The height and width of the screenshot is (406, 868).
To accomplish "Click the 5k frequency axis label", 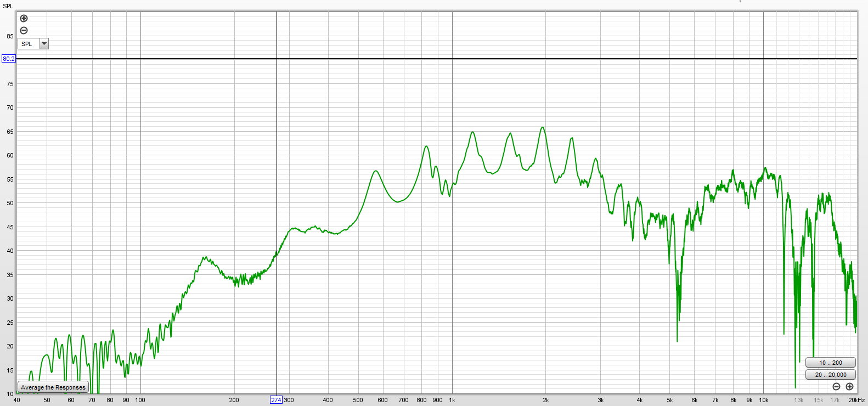I will point(670,400).
